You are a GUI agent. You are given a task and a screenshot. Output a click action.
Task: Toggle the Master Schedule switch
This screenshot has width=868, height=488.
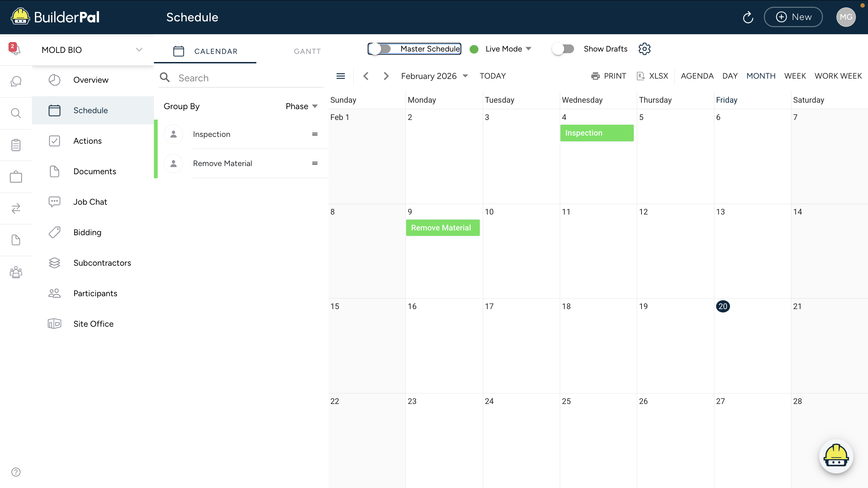[380, 49]
